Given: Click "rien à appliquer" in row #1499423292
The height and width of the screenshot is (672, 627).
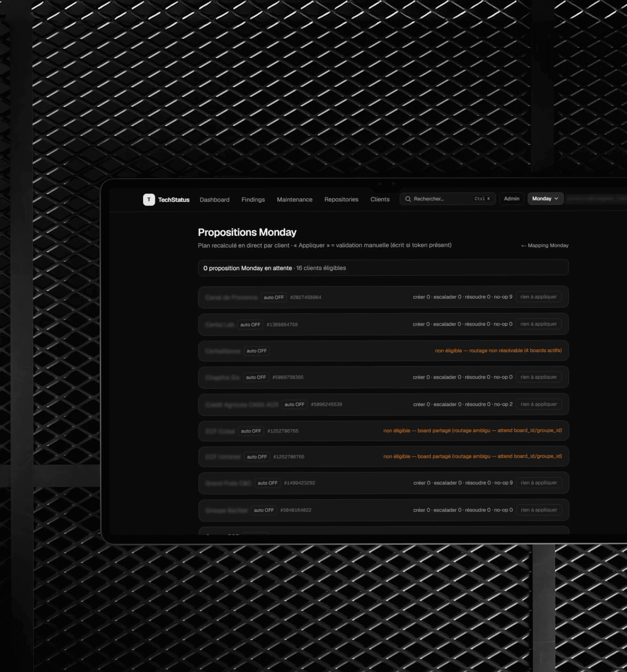Looking at the screenshot, I should coord(539,482).
